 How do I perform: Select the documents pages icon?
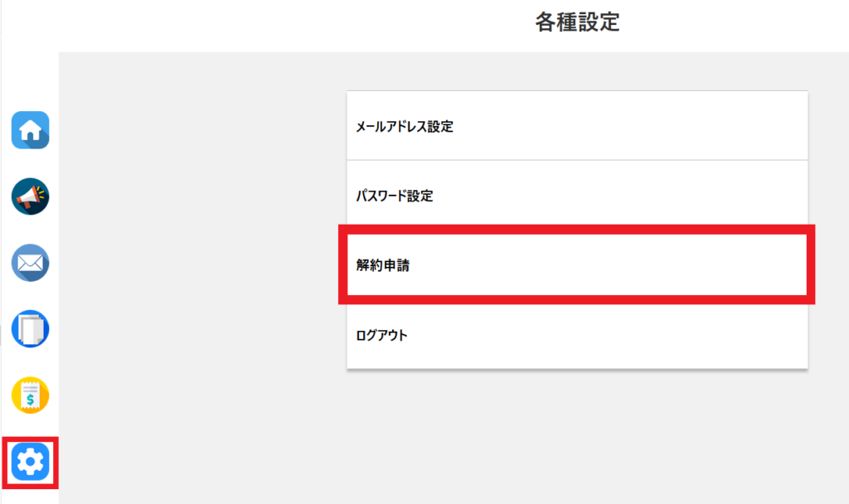[30, 329]
